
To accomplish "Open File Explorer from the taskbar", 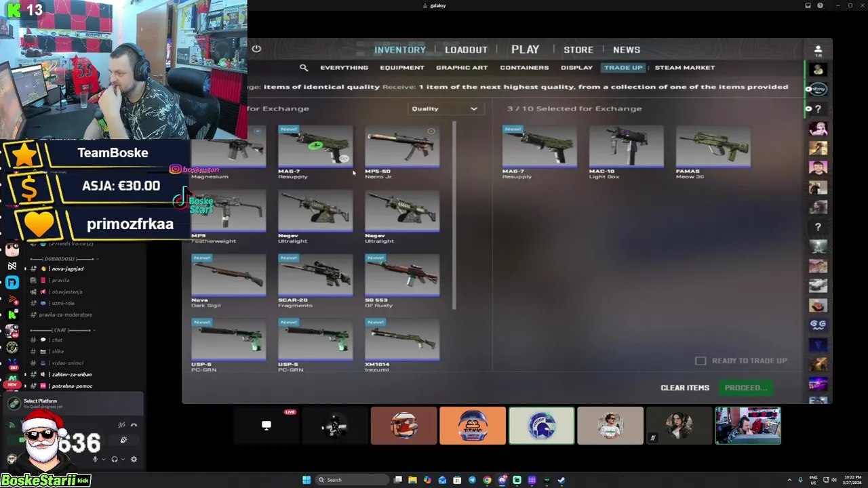I will pyautogui.click(x=412, y=480).
